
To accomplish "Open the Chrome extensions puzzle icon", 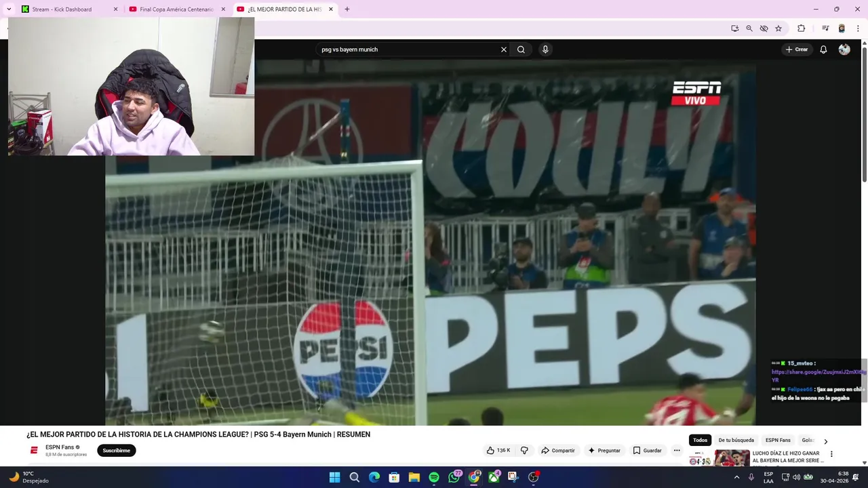I will (x=801, y=28).
